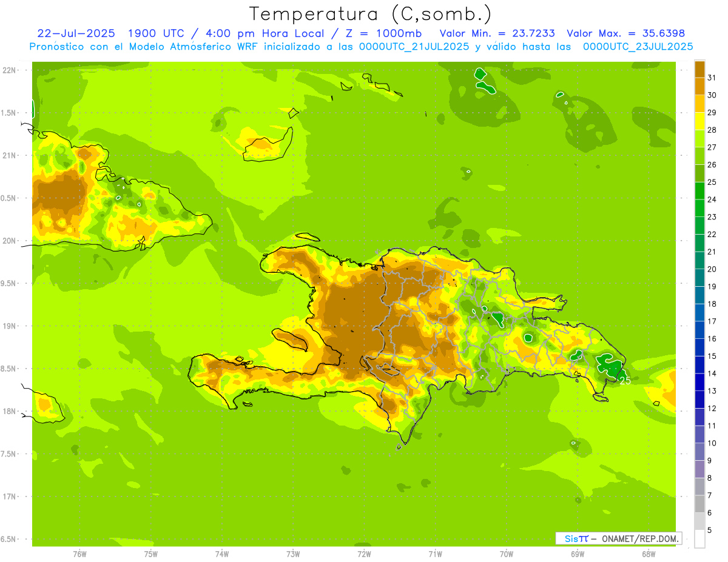Viewport: 728px width, 562px height.
Task: Click the "22N" latitude label
Action: tap(8, 70)
